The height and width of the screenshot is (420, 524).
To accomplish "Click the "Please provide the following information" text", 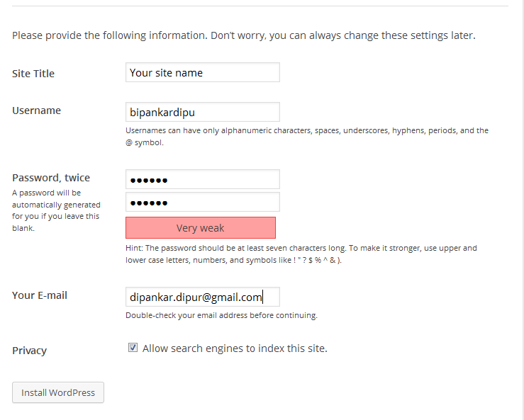I will [x=243, y=35].
